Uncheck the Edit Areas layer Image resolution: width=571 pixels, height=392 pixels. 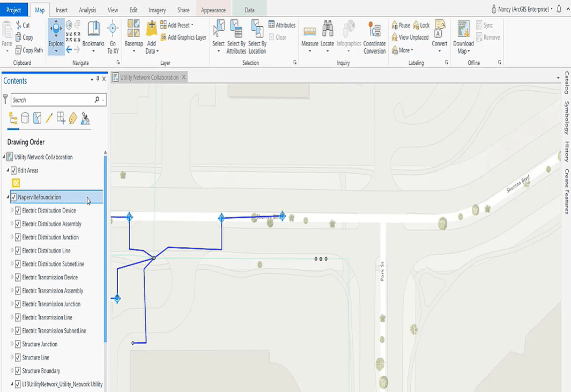click(x=14, y=170)
